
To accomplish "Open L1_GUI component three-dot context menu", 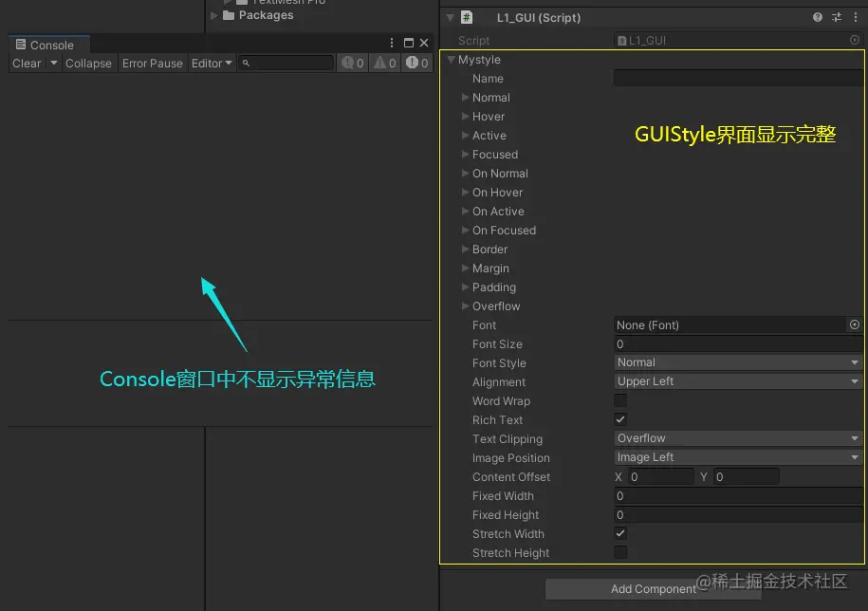I will click(x=856, y=17).
